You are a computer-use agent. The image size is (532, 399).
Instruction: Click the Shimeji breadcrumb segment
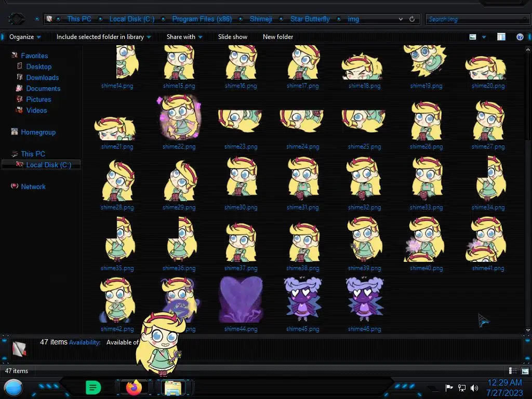(261, 19)
